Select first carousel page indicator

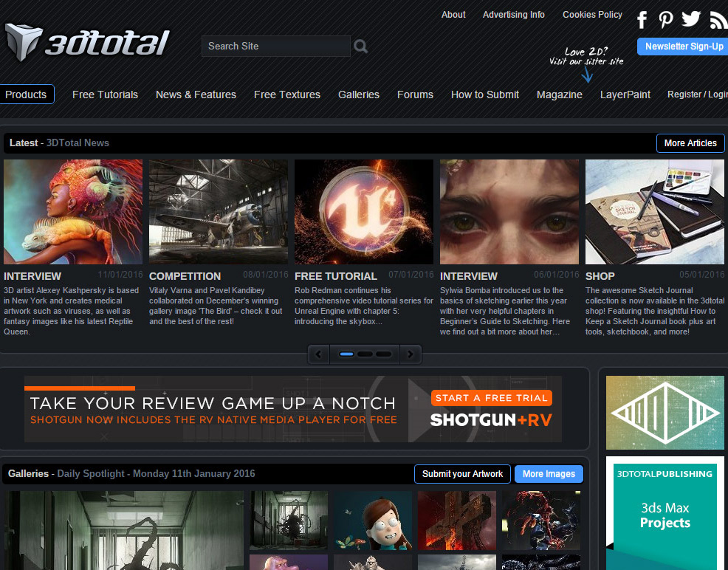click(x=346, y=354)
